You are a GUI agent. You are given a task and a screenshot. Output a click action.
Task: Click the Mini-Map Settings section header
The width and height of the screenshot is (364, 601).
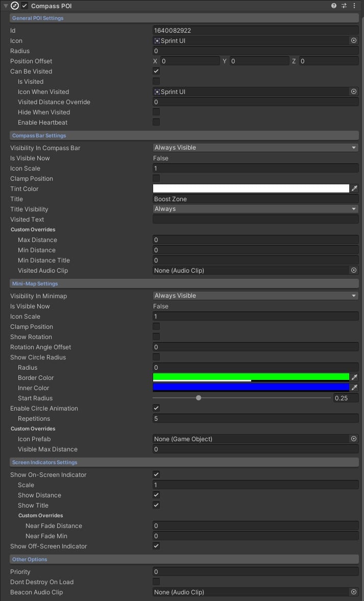35,284
